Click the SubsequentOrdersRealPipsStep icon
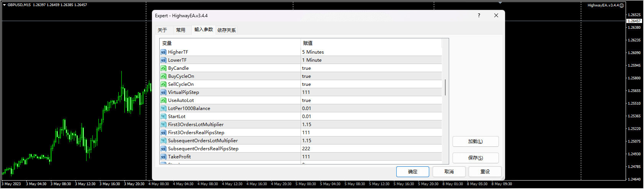This screenshot has width=644, height=189. pyautogui.click(x=163, y=149)
